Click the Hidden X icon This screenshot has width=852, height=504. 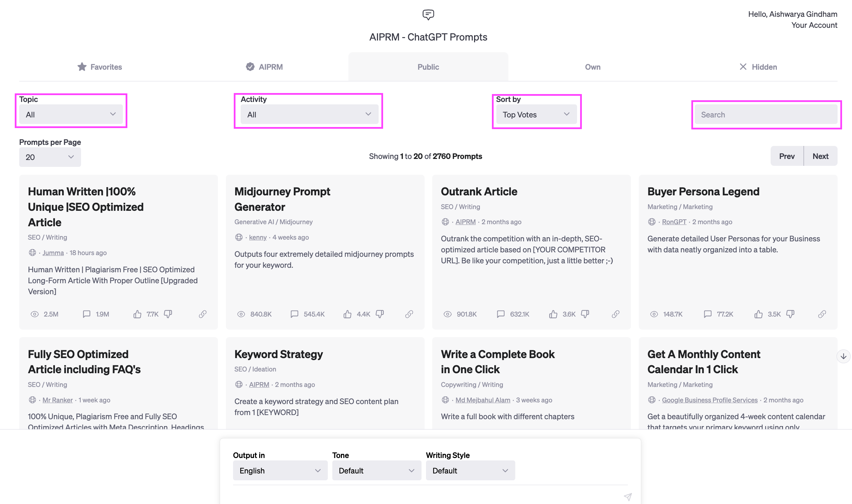point(743,67)
